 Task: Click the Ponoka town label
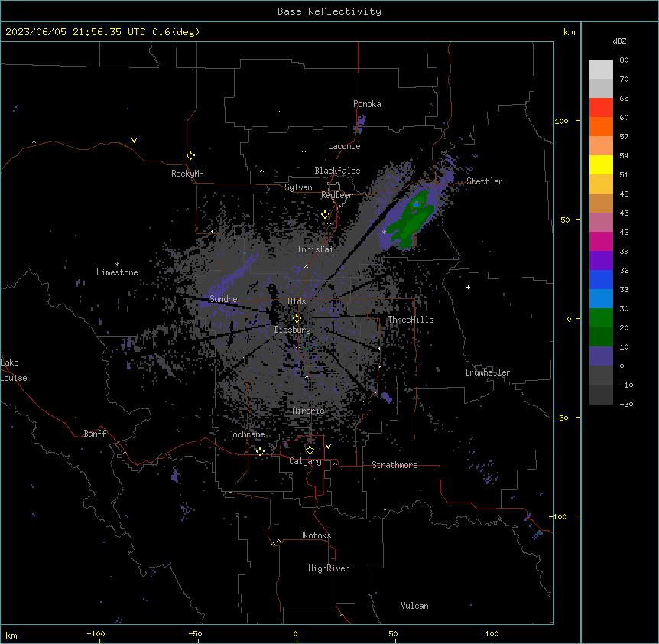[x=367, y=104]
